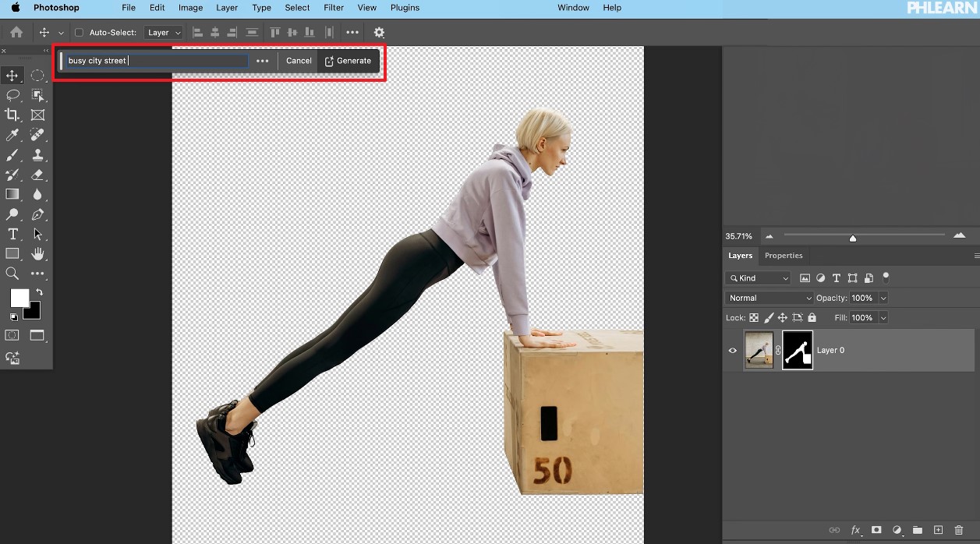Click Add layer style fx icon
The image size is (980, 544).
click(855, 530)
